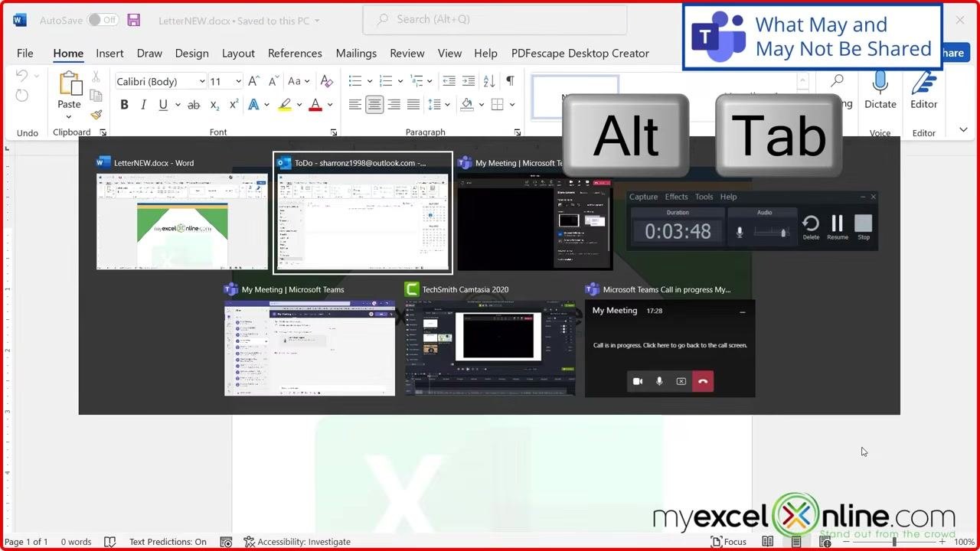Open the Editor pen icon

923,82
